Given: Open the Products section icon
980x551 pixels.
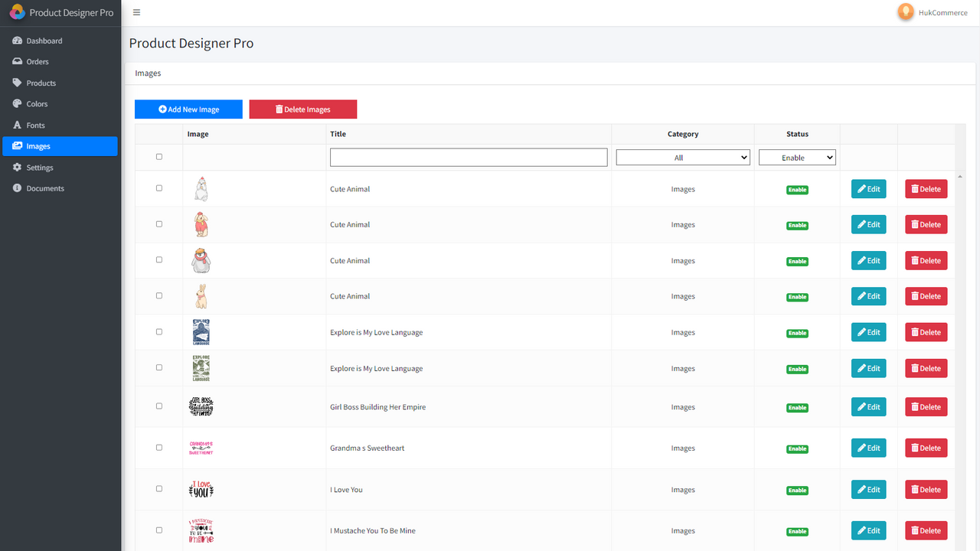Looking at the screenshot, I should tap(17, 83).
